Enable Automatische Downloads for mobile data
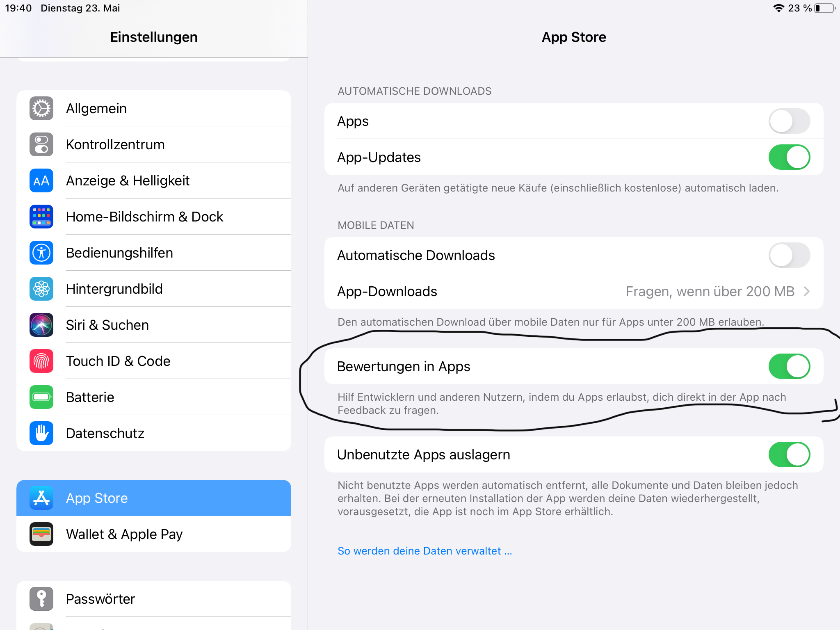This screenshot has width=840, height=630. pyautogui.click(x=789, y=255)
